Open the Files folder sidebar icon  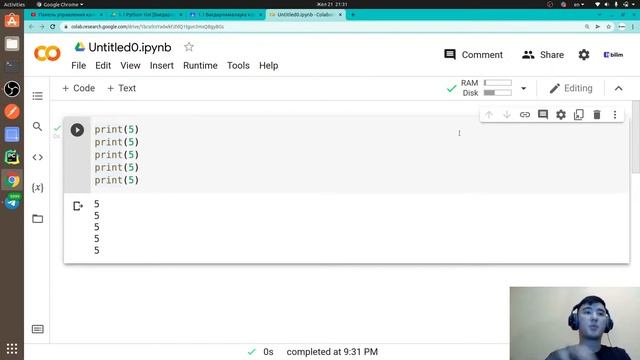pos(38,219)
